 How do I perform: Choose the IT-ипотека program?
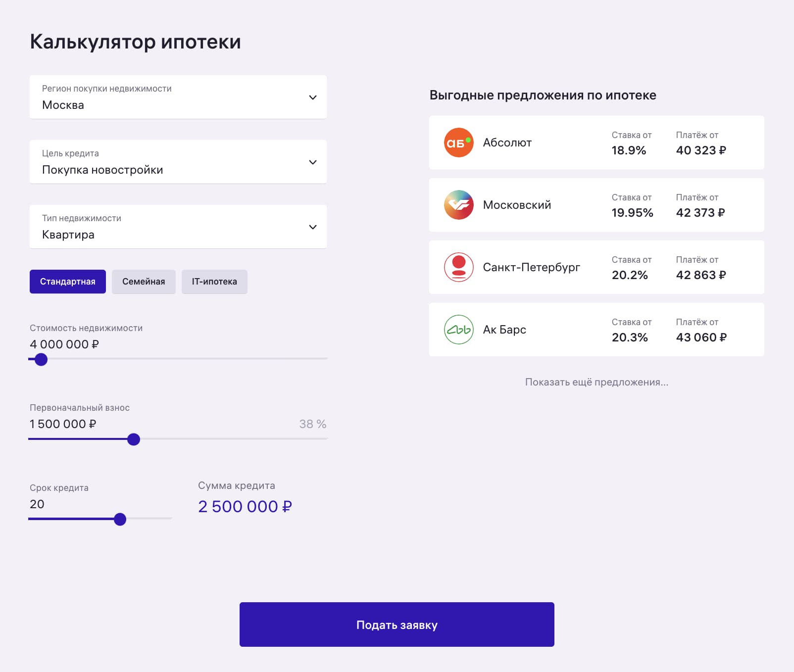[214, 282]
